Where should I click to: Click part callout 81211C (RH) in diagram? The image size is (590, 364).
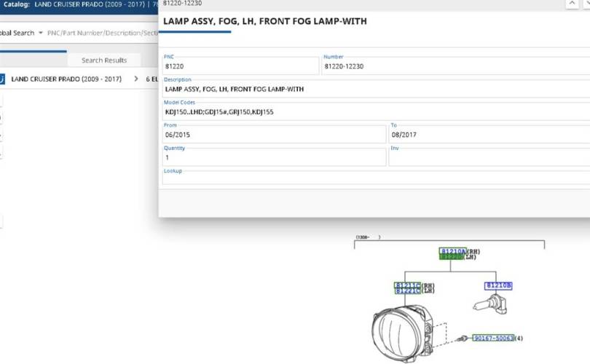click(407, 285)
